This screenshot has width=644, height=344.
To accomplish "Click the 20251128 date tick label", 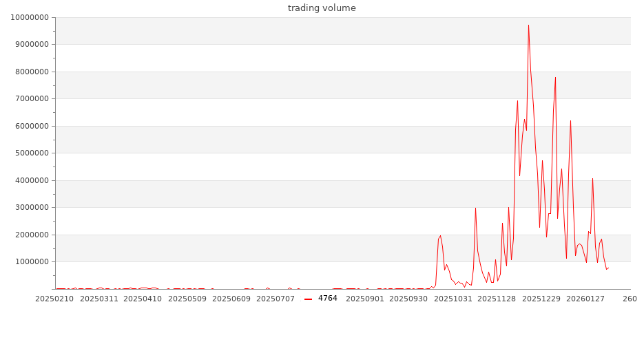I will tap(497, 299).
